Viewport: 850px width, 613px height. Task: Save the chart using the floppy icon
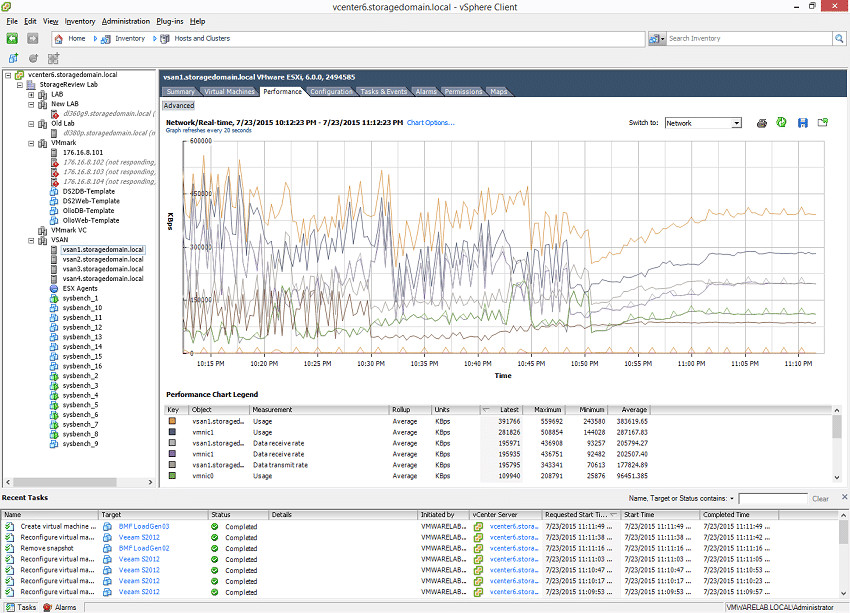click(x=803, y=123)
